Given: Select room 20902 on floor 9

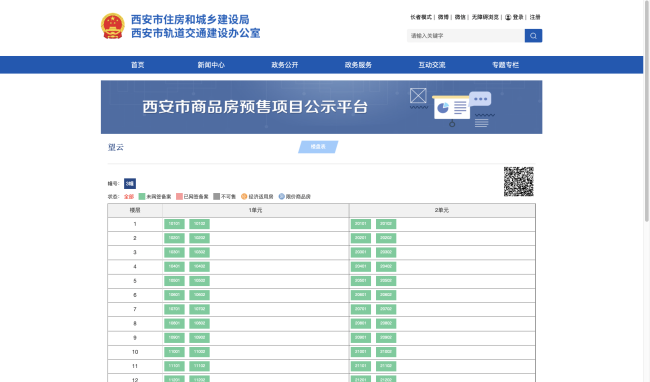Looking at the screenshot, I should [386, 338].
